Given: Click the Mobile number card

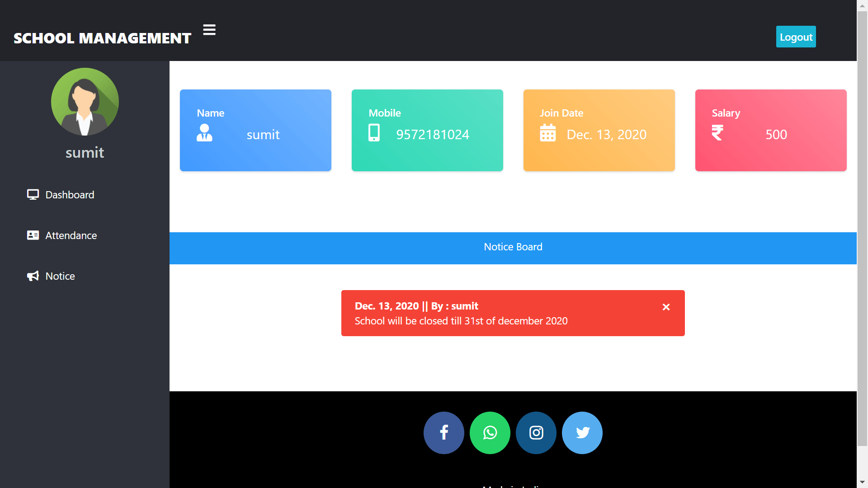Looking at the screenshot, I should tap(427, 130).
